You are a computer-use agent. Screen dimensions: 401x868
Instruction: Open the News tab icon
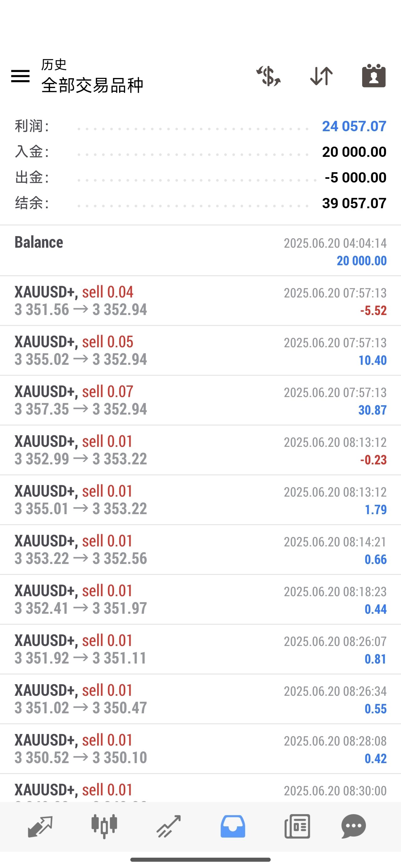tap(297, 826)
